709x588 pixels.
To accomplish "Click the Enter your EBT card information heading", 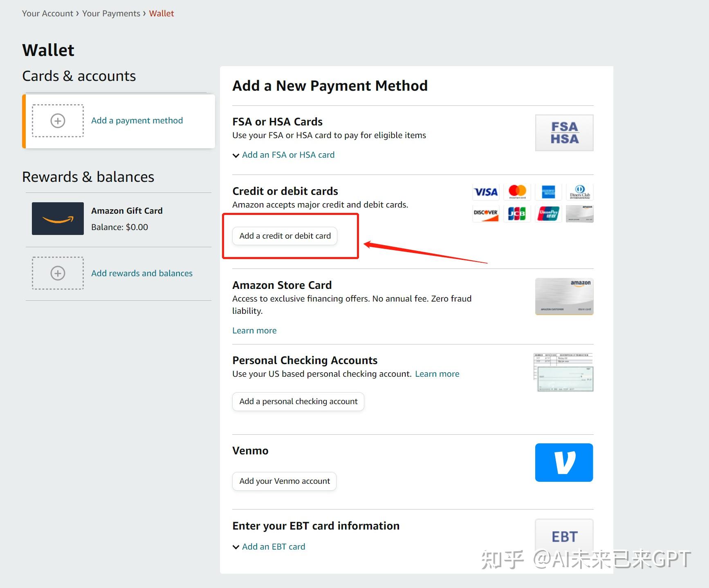I will pyautogui.click(x=316, y=526).
